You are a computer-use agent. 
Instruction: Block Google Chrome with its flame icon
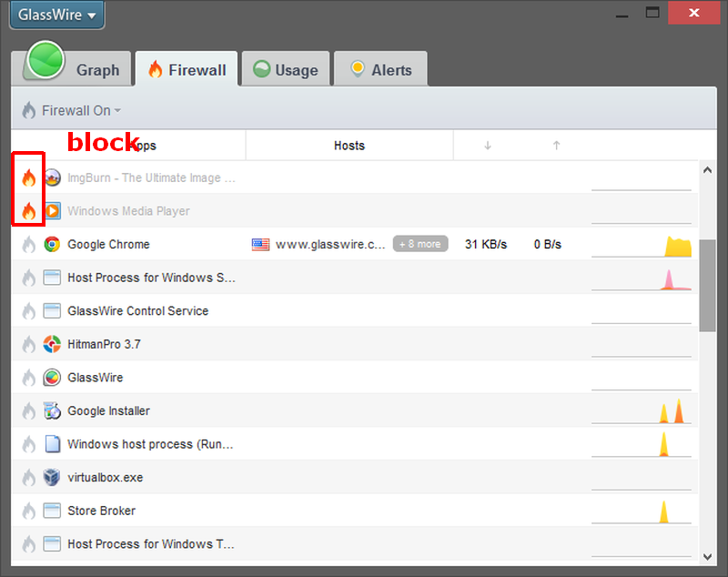[x=29, y=244]
